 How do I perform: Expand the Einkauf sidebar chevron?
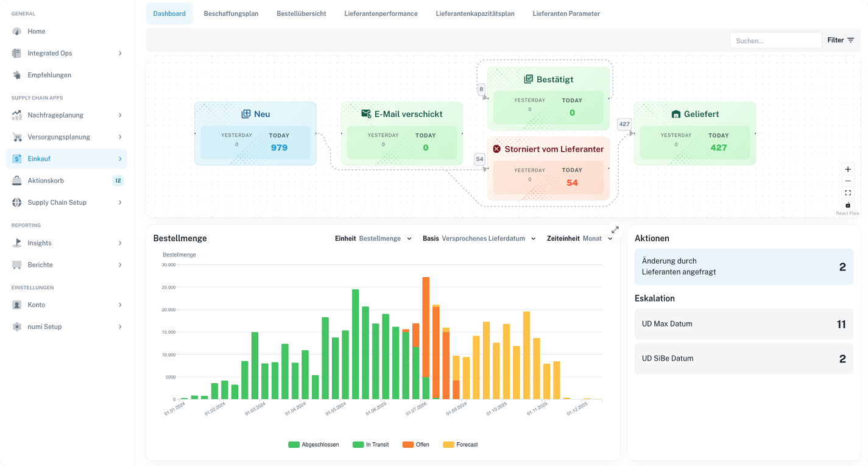click(x=120, y=158)
